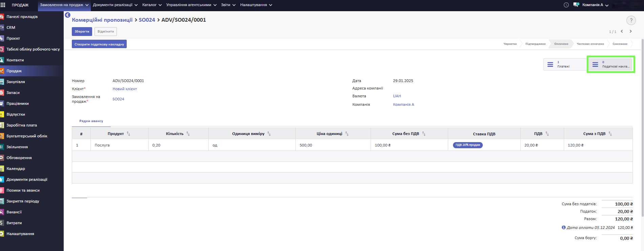644x251 pixels.
Task: Open the Календар sidebar icon
Action: point(2,169)
